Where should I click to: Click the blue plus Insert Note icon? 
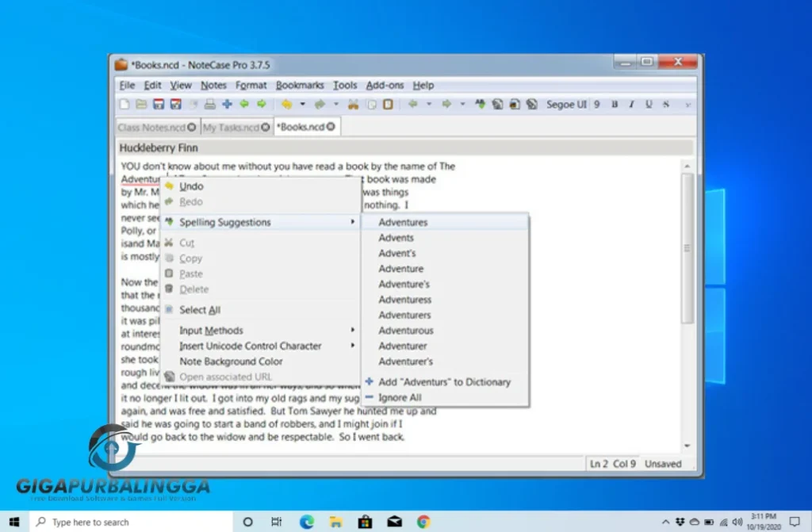pos(227,104)
